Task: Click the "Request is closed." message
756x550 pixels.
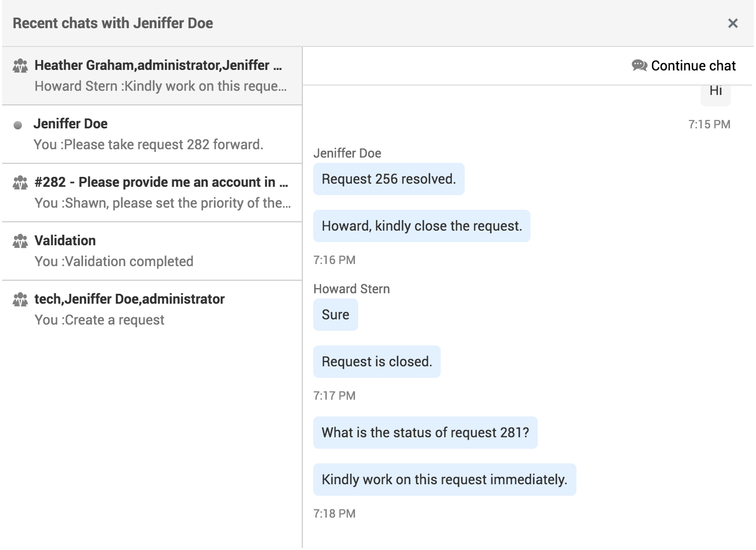Action: coord(376,362)
